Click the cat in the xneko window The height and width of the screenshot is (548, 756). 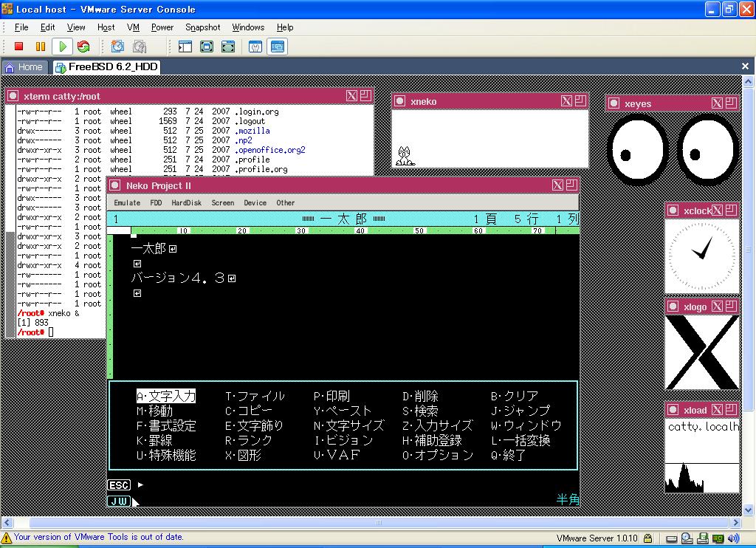point(405,157)
